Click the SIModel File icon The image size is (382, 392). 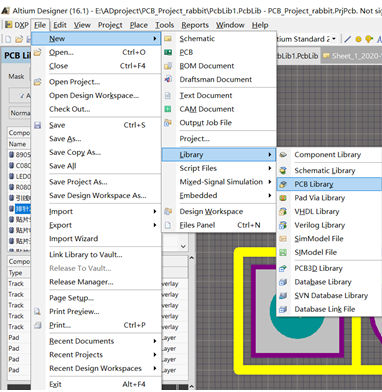(x=283, y=252)
